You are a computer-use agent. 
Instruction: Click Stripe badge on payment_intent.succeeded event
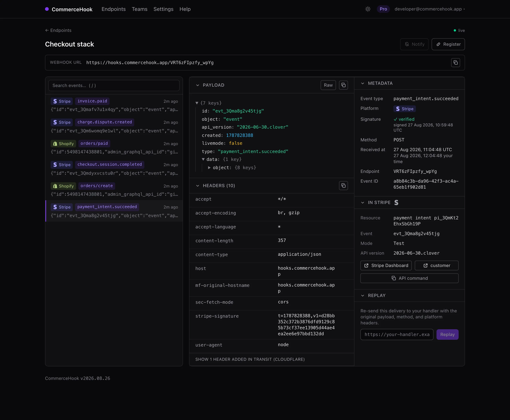tap(62, 207)
